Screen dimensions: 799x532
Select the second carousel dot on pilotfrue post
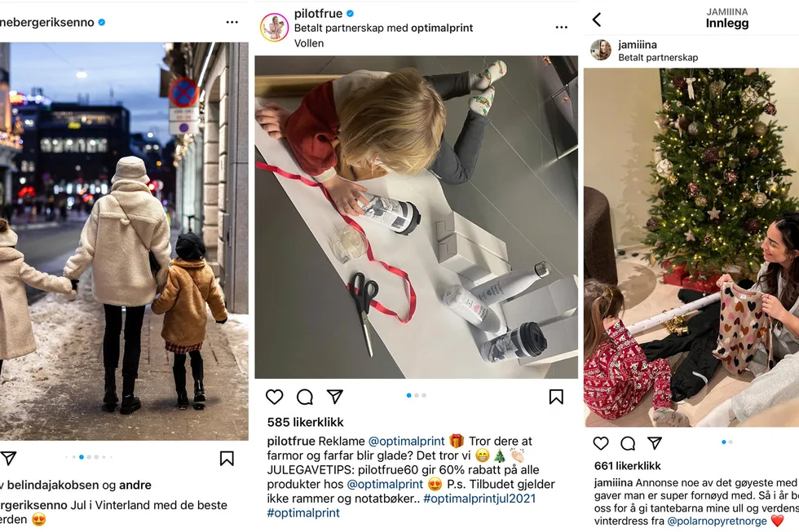(x=417, y=395)
